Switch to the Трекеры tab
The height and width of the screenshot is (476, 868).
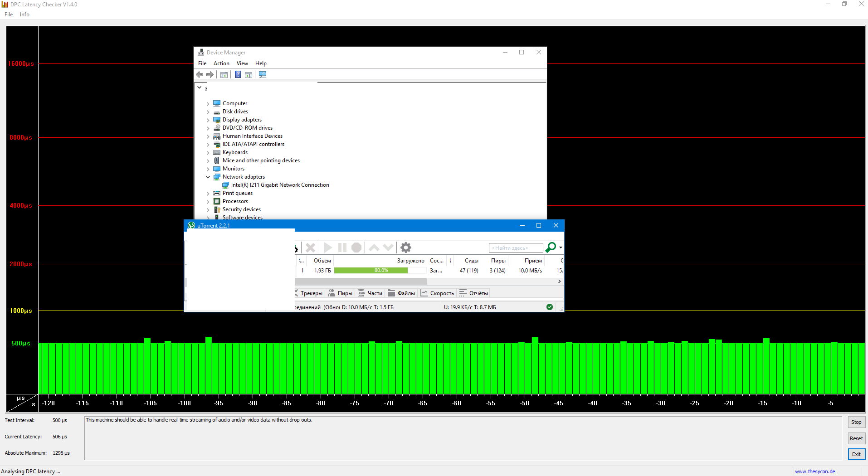click(309, 293)
